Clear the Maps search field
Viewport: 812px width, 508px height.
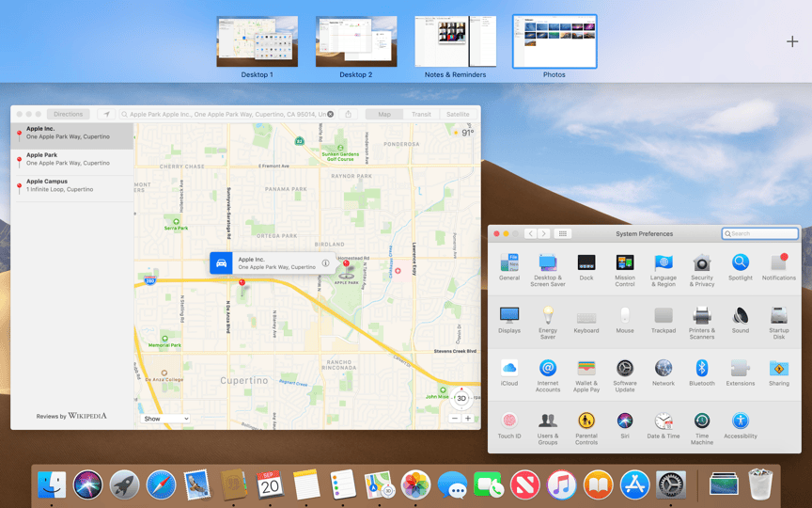click(x=331, y=114)
